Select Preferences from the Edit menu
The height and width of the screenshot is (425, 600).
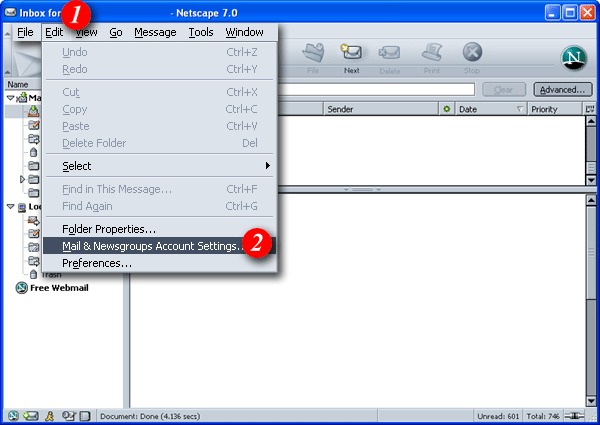pos(97,263)
